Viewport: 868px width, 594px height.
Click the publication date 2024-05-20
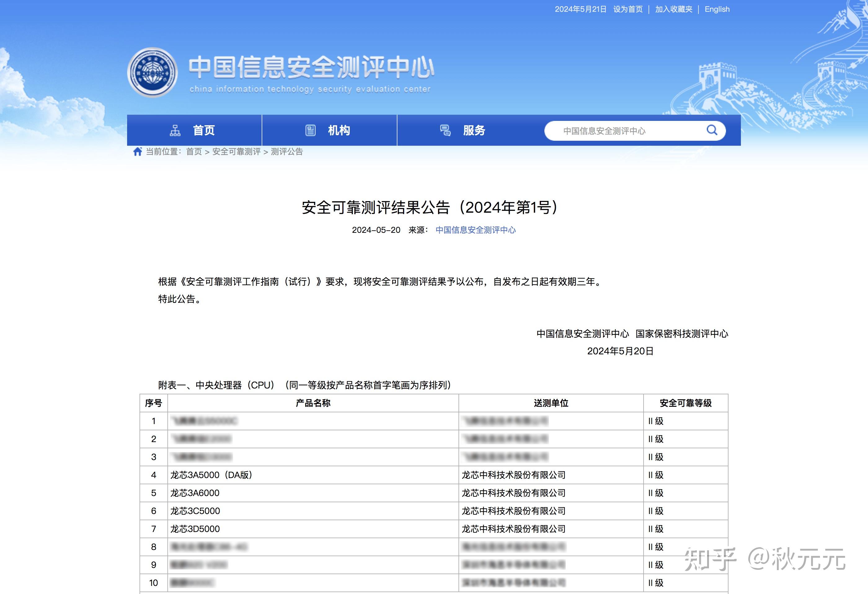click(376, 230)
